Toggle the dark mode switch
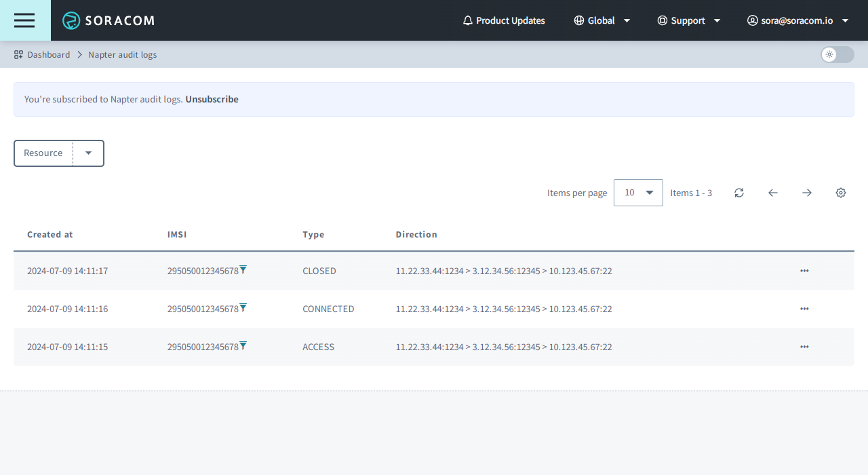This screenshot has height=475, width=868. point(837,55)
